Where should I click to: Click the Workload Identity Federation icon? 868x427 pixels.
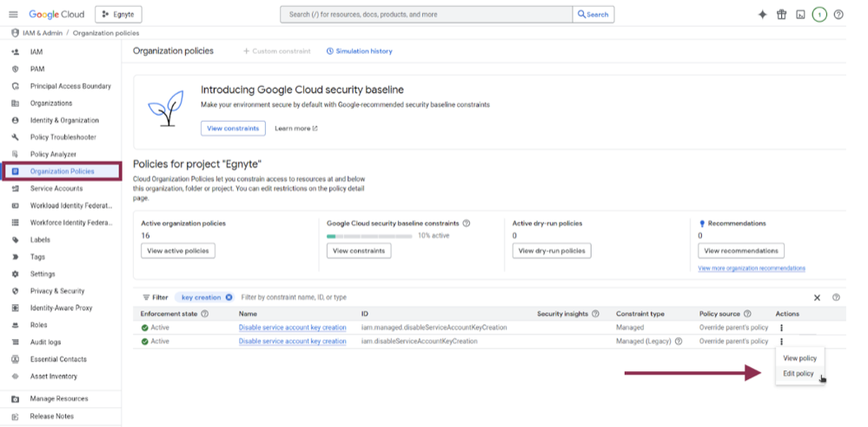click(x=16, y=205)
